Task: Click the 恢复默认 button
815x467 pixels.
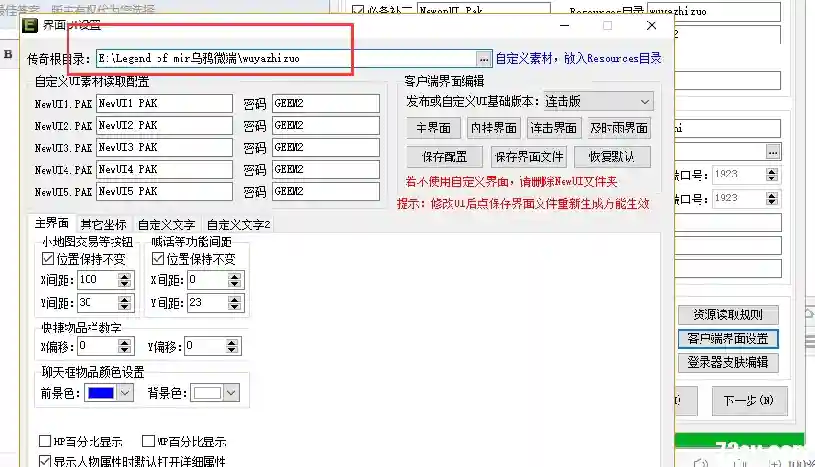Action: tap(612, 157)
